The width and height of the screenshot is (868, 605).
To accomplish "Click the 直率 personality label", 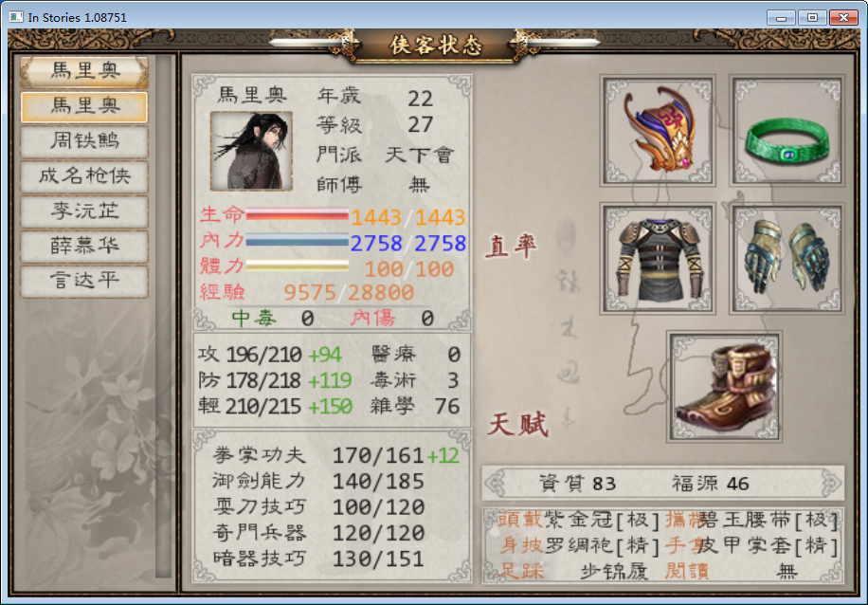I will point(511,246).
